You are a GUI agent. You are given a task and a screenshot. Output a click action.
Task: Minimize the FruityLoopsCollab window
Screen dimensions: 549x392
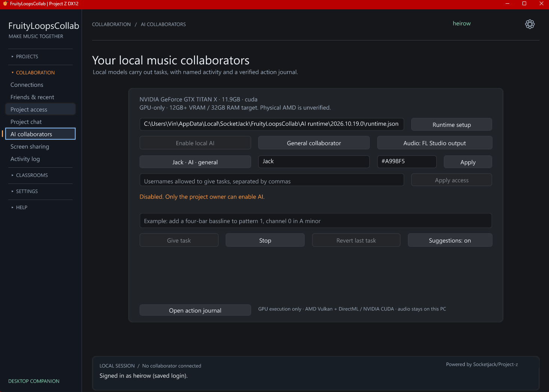507,4
